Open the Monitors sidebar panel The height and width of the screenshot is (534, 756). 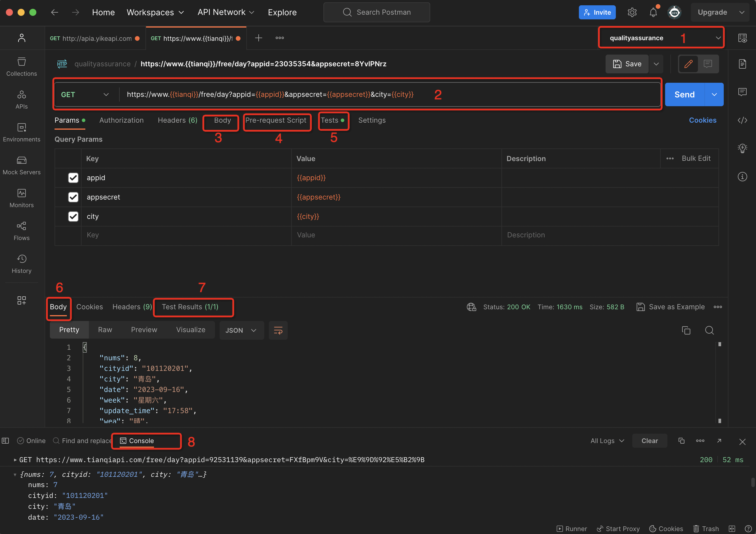[21, 199]
